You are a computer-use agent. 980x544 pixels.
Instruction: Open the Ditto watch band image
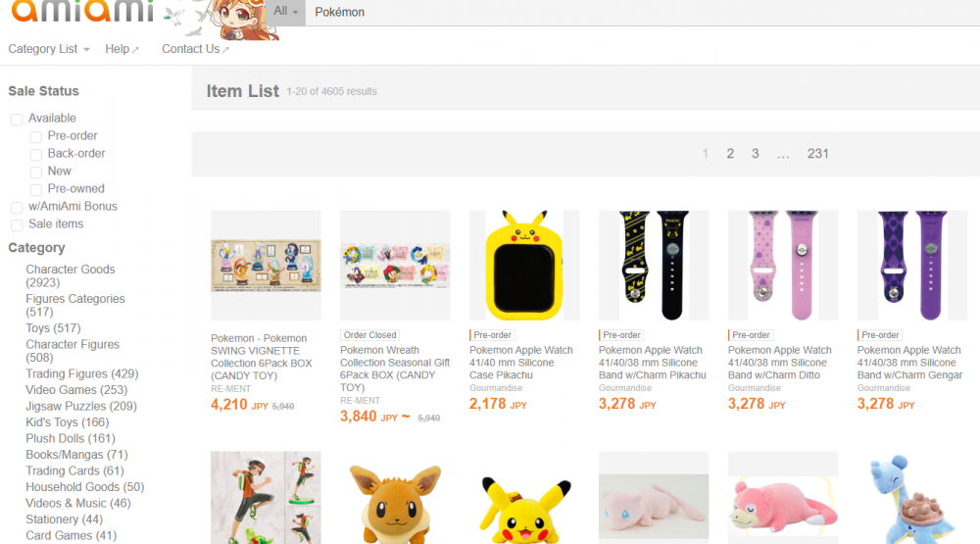coord(782,265)
